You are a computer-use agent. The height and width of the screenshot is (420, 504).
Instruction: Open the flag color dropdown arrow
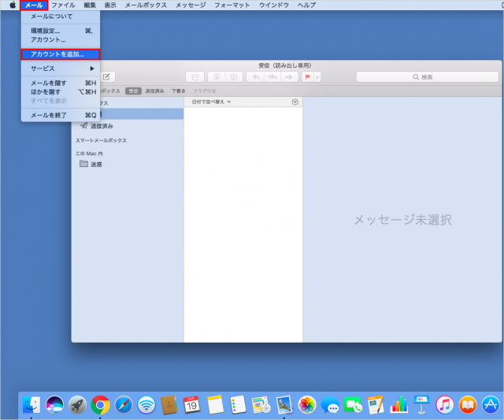(317, 76)
